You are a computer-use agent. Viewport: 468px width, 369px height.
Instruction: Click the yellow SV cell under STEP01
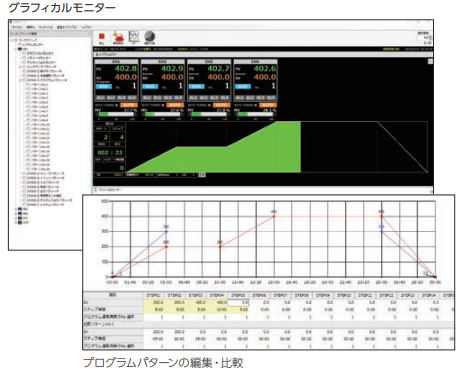(154, 302)
